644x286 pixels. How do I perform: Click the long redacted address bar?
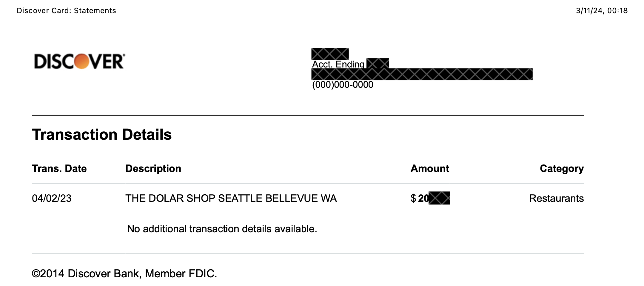click(422, 74)
